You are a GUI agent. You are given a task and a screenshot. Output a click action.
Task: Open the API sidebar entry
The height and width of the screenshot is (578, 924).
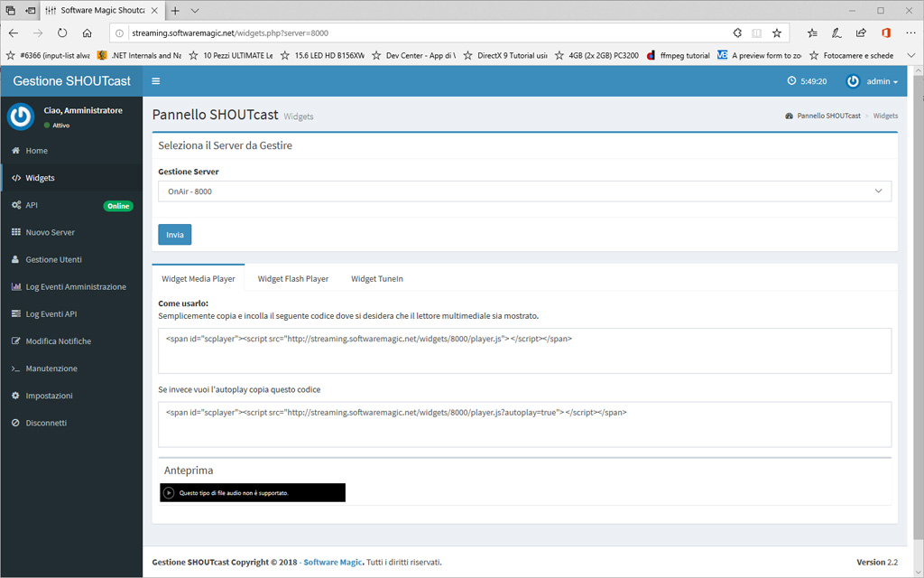point(71,205)
